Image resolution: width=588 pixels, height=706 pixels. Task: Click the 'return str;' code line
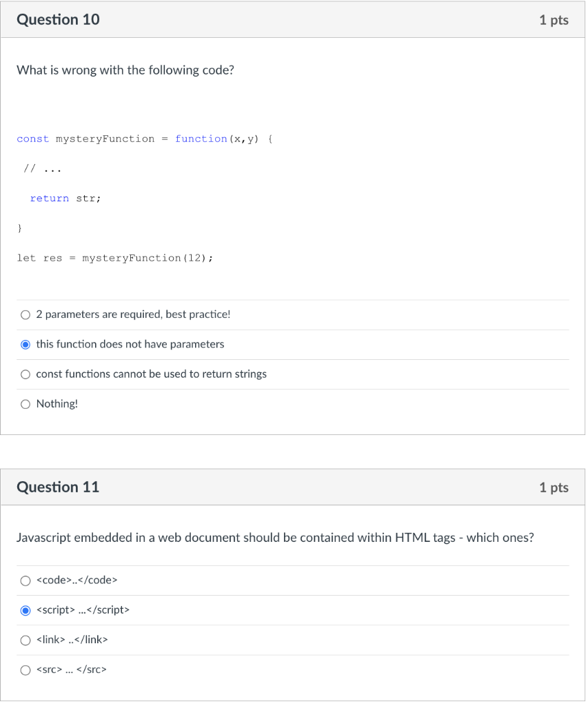point(65,199)
